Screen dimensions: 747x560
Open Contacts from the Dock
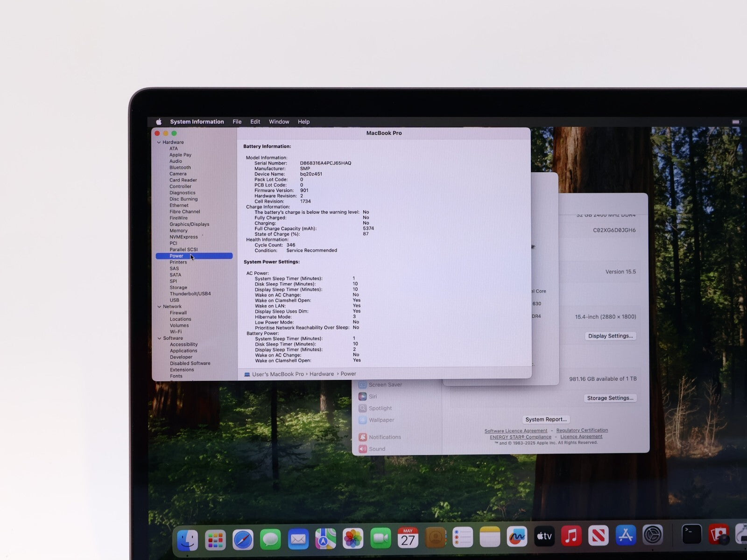point(436,538)
